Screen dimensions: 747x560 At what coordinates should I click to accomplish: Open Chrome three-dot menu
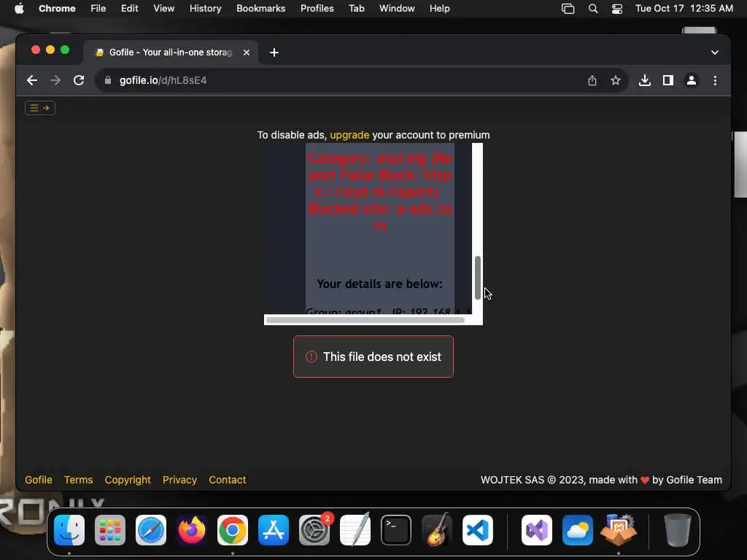click(x=715, y=80)
